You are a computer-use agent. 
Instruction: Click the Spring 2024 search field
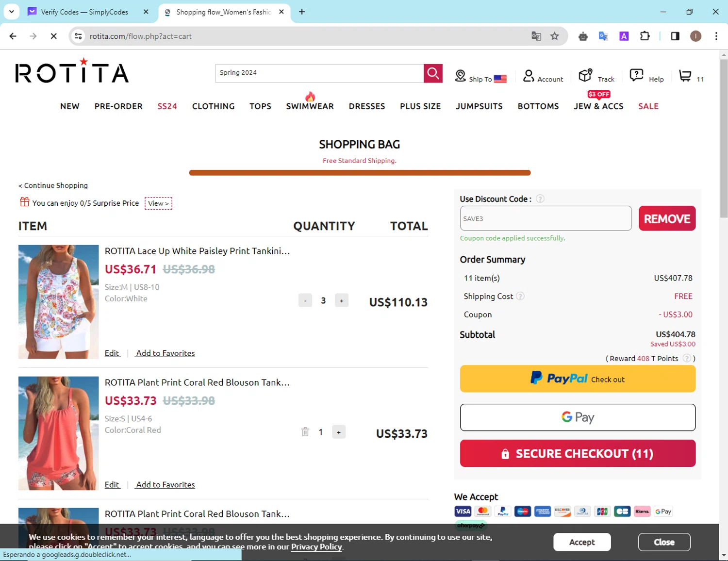click(319, 73)
